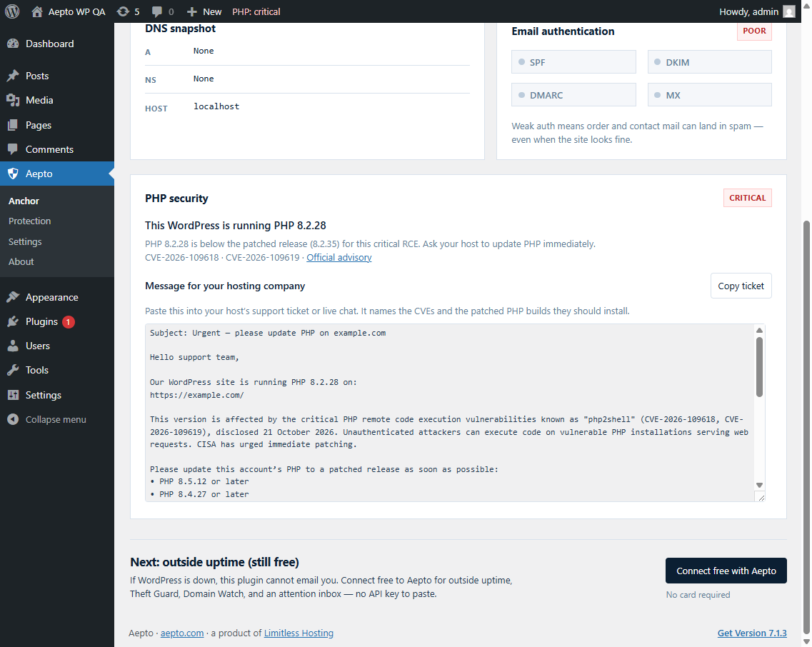Viewport: 812px width, 647px height.
Task: Click the Posts pushpin icon
Action: 13,76
